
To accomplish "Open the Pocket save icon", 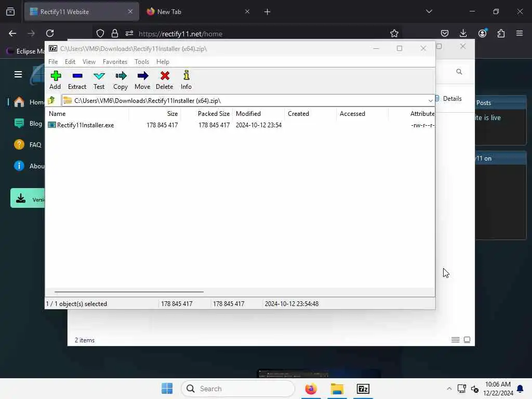I will click(x=445, y=33).
